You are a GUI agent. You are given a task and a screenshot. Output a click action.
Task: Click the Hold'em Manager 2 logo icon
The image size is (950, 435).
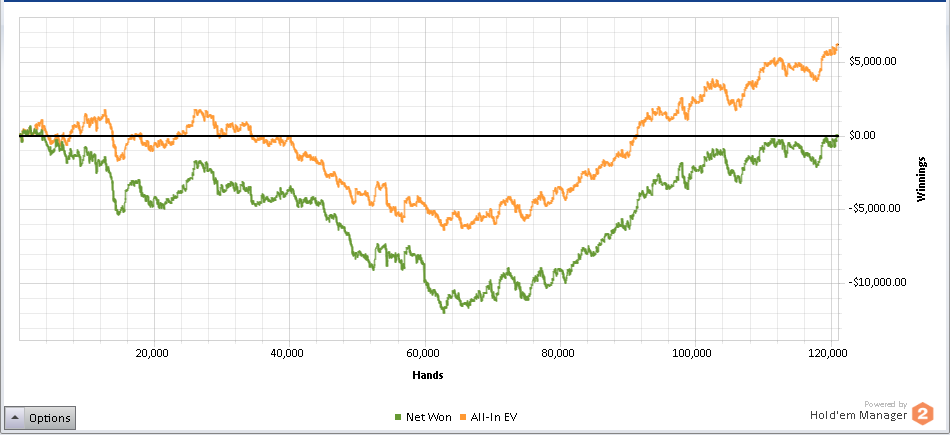(923, 413)
